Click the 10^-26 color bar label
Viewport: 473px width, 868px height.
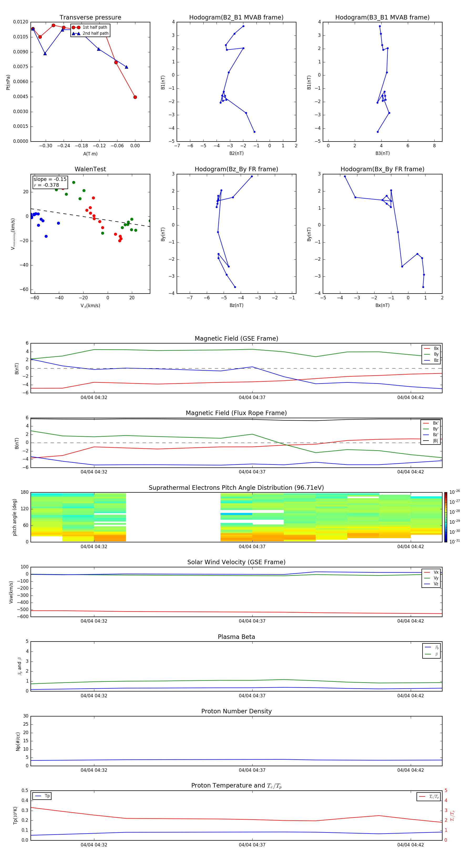(x=455, y=492)
